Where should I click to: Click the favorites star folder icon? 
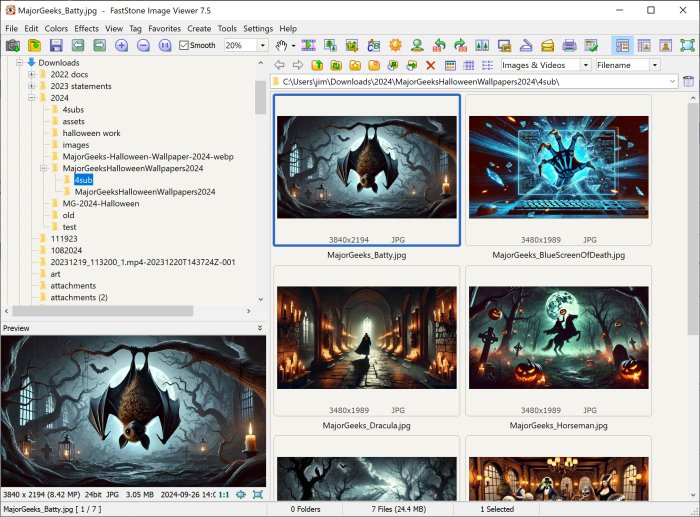point(355,65)
